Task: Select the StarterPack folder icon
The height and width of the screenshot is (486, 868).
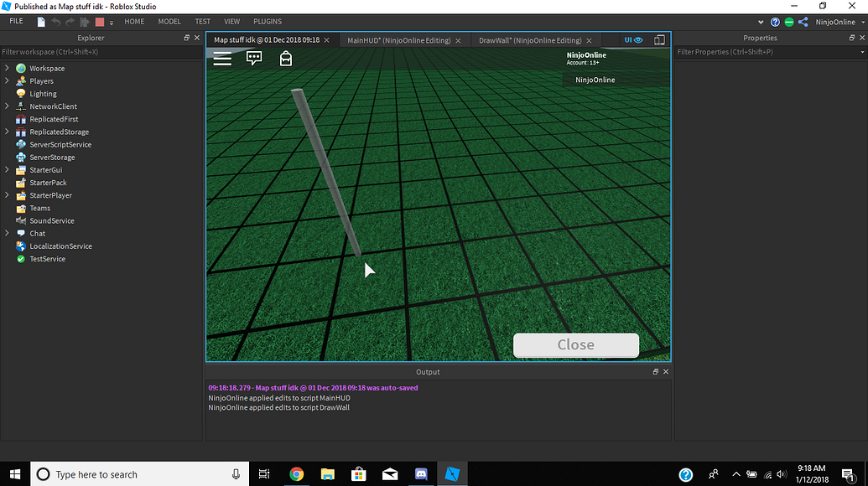Action: [x=21, y=183]
